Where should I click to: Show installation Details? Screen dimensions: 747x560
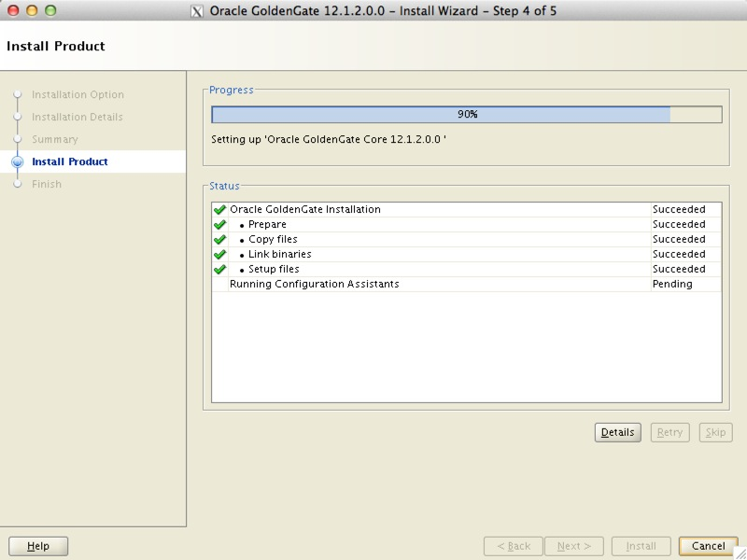617,432
